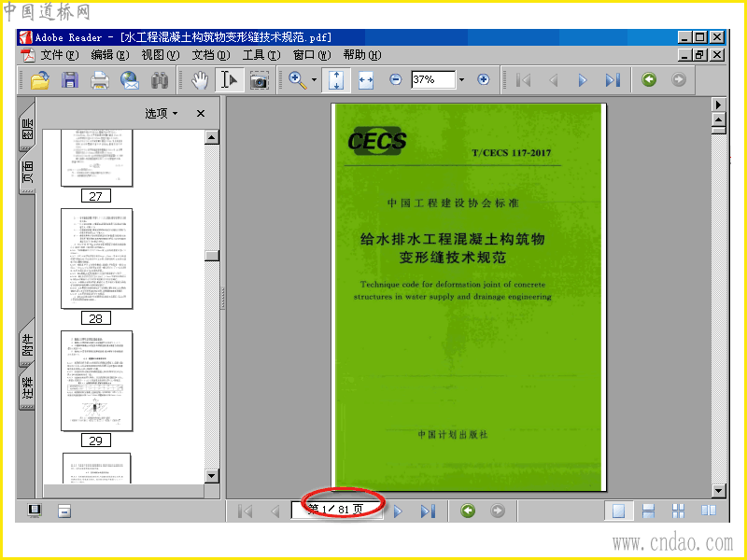Click green Previous View arrow in toolbar
The height and width of the screenshot is (560, 747).
(649, 79)
